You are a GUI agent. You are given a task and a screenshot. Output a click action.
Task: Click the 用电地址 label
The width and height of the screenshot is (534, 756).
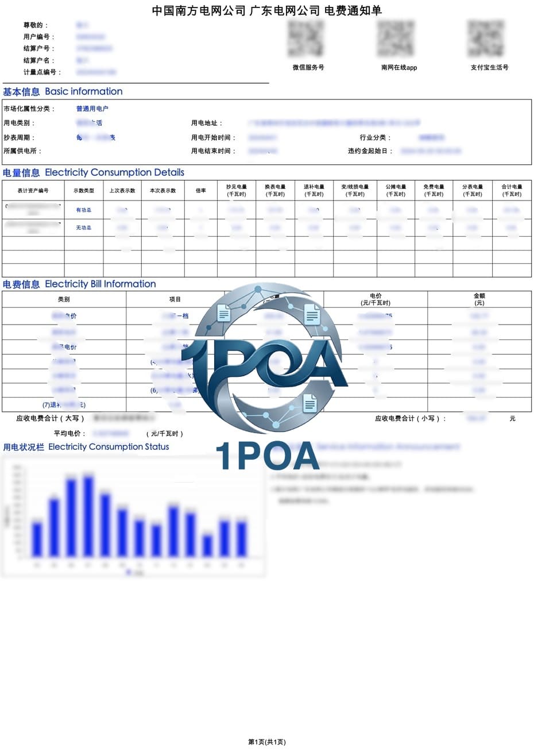tap(207, 123)
